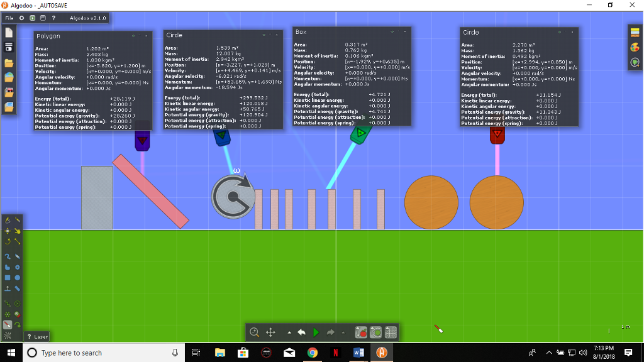Select the Circle drawing tool
The image size is (644, 362).
point(18,277)
